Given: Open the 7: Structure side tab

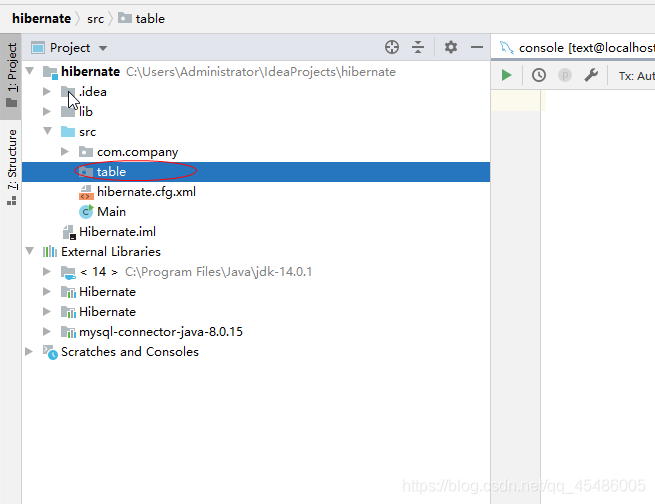Looking at the screenshot, I should coord(11,167).
